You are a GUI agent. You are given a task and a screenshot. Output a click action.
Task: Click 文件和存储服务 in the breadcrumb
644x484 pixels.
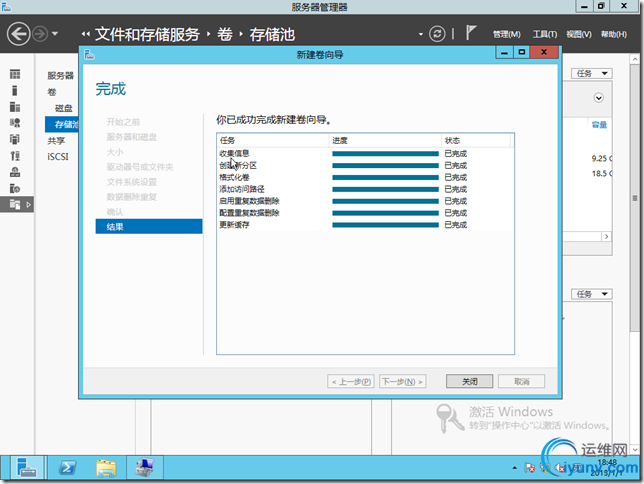coord(147,34)
